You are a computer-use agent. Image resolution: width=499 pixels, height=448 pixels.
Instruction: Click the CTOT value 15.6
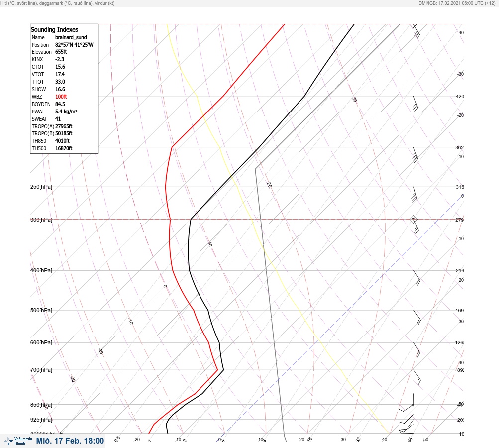pyautogui.click(x=60, y=67)
